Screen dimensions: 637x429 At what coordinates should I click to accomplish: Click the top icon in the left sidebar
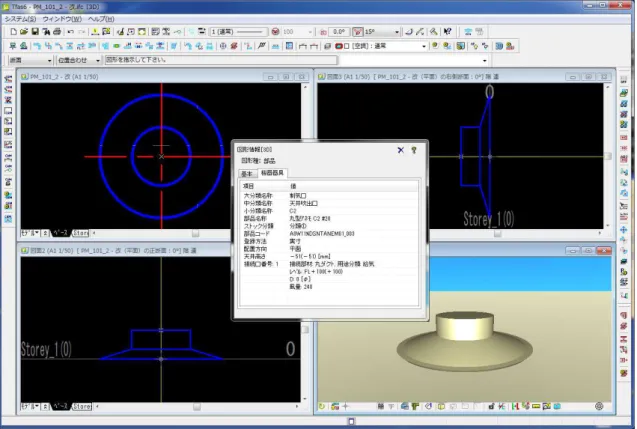pyautogui.click(x=8, y=79)
